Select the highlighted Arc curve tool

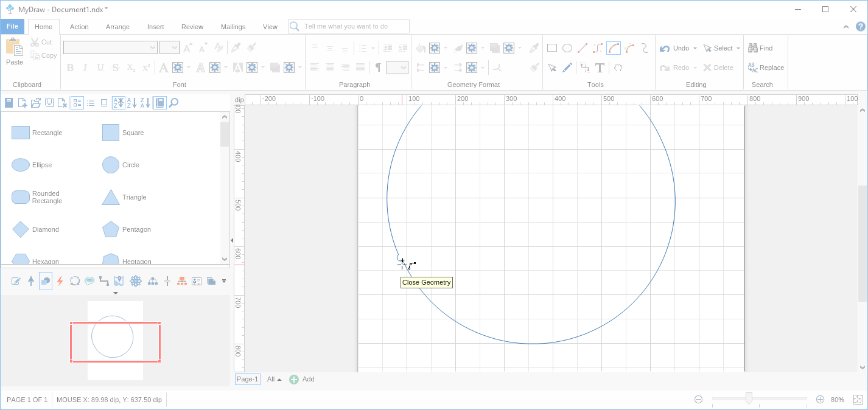click(x=614, y=48)
